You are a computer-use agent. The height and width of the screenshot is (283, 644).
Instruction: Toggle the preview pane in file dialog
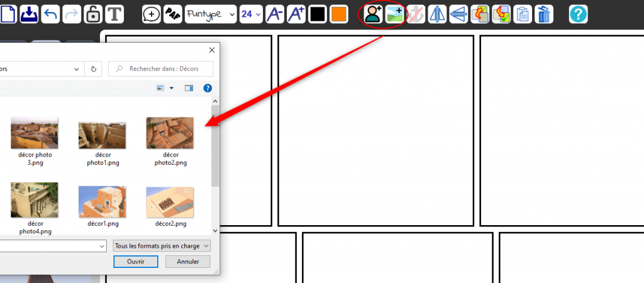pos(189,88)
